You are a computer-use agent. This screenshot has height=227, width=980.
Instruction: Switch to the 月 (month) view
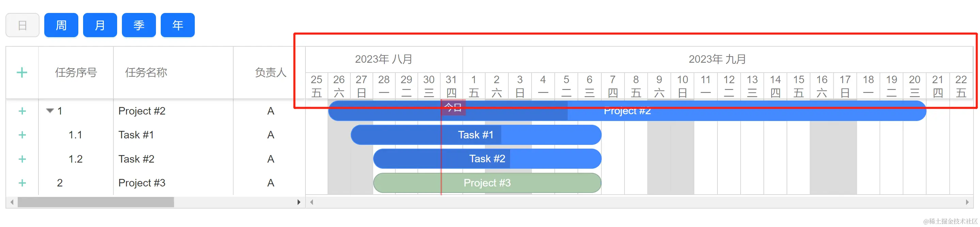(x=100, y=25)
